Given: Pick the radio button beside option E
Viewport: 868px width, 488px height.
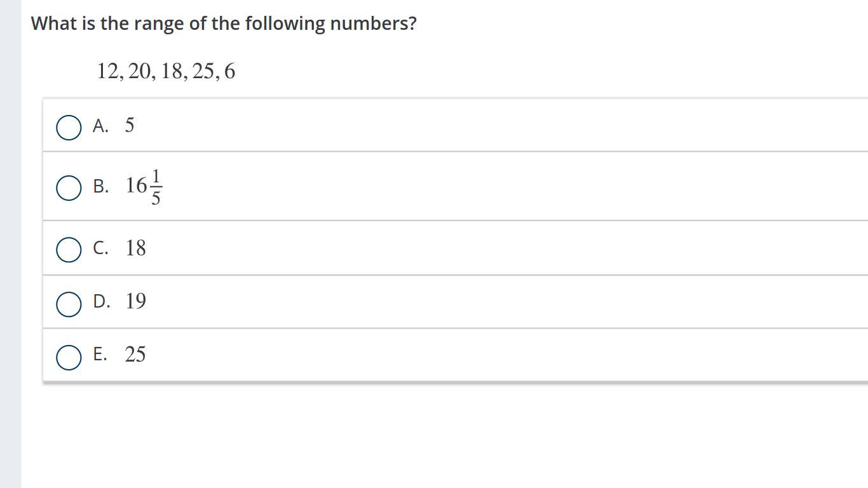Looking at the screenshot, I should (69, 357).
